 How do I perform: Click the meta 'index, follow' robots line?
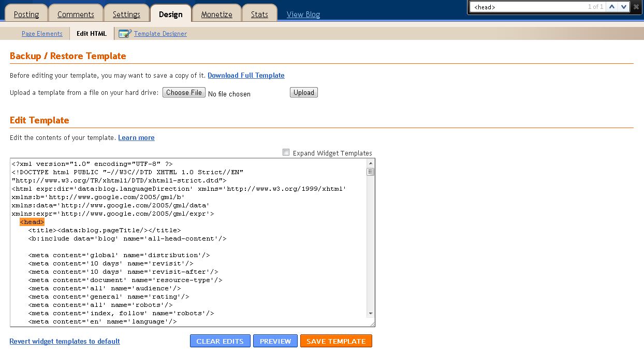tap(121, 313)
